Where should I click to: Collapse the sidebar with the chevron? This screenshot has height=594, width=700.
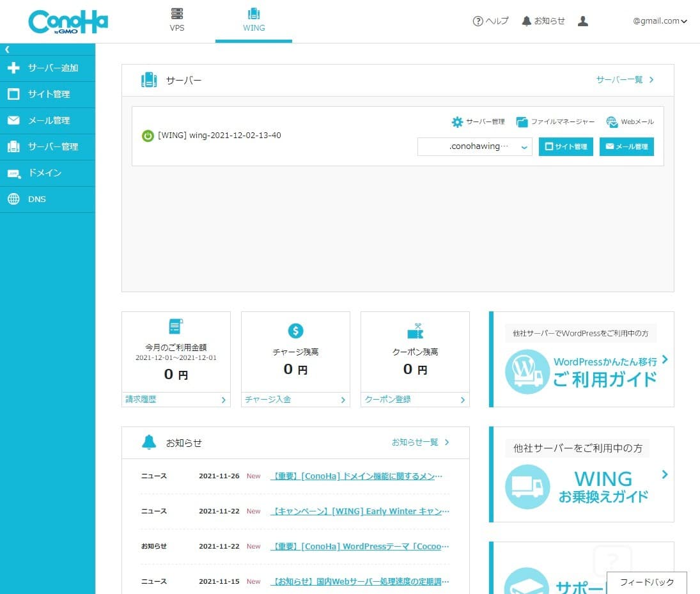click(7, 49)
